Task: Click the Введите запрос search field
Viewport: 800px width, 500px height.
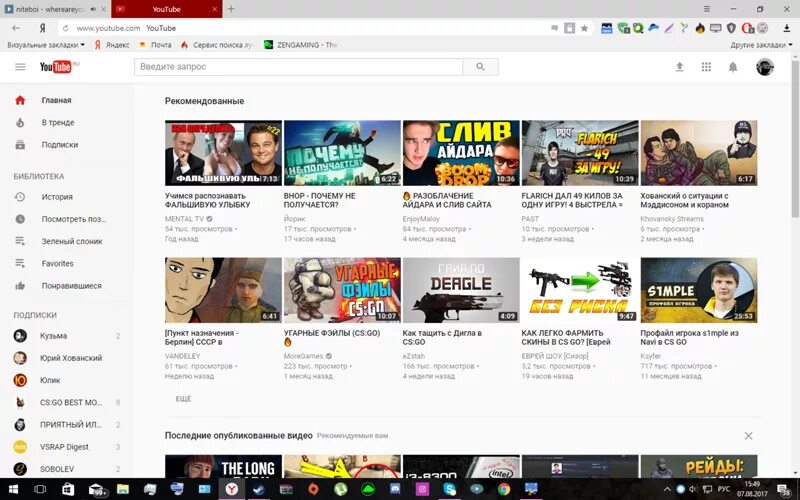Action: (298, 67)
